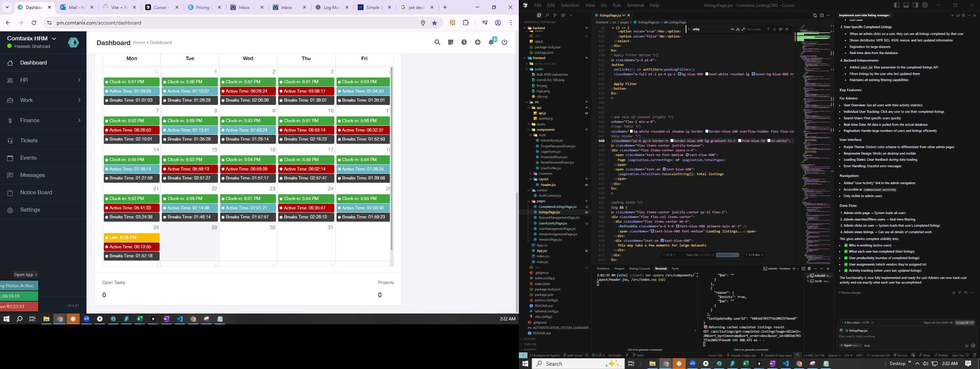Open Chrome extensions puzzle icon

[465, 23]
